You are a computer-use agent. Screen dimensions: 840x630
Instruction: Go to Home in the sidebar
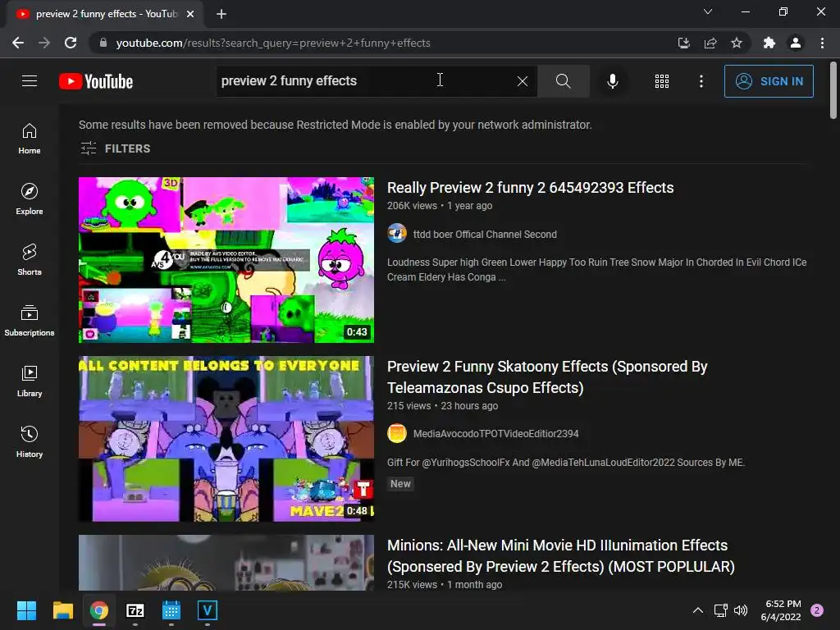[x=30, y=139]
